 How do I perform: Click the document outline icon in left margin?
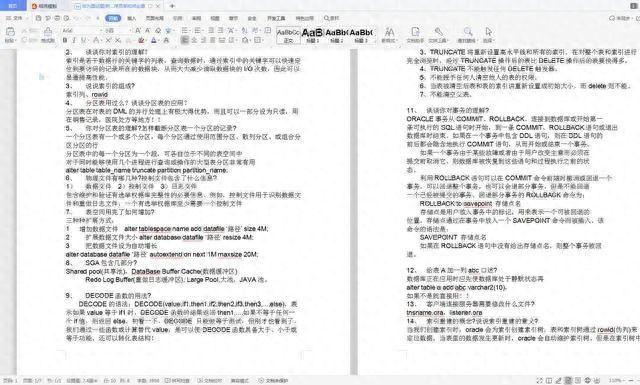(41, 76)
